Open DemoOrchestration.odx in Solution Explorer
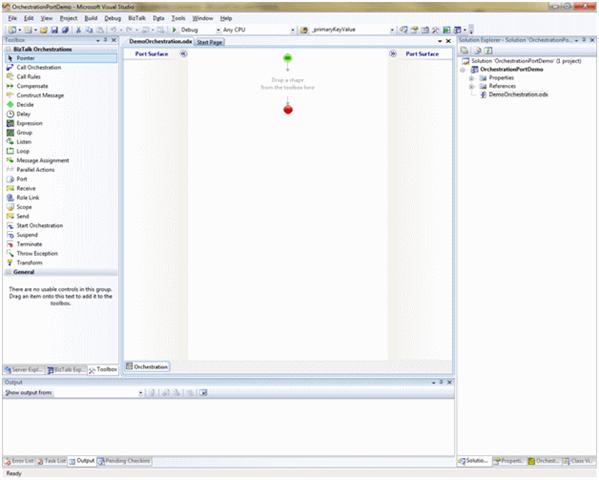599x480 pixels. point(518,94)
